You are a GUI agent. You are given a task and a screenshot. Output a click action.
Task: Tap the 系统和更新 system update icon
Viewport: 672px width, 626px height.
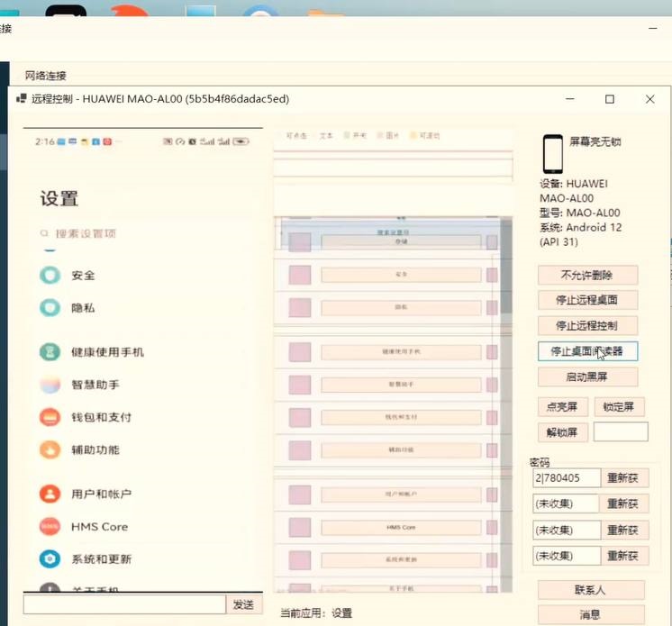(50, 558)
